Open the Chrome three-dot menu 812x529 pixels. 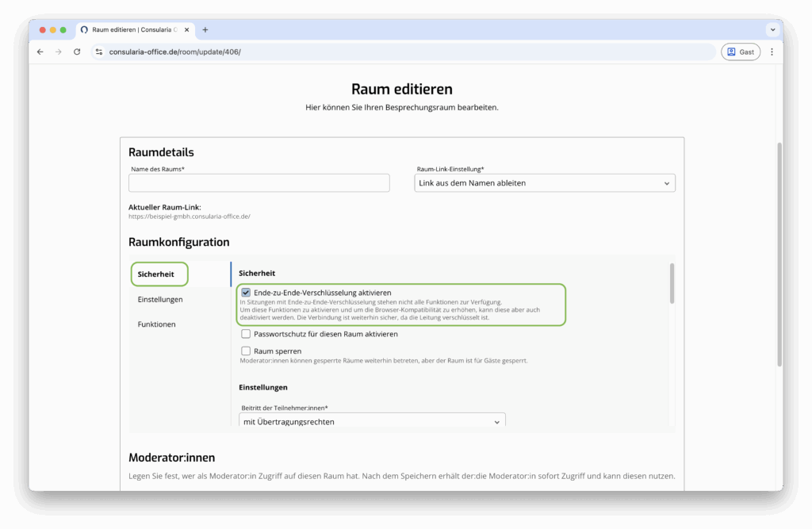772,52
